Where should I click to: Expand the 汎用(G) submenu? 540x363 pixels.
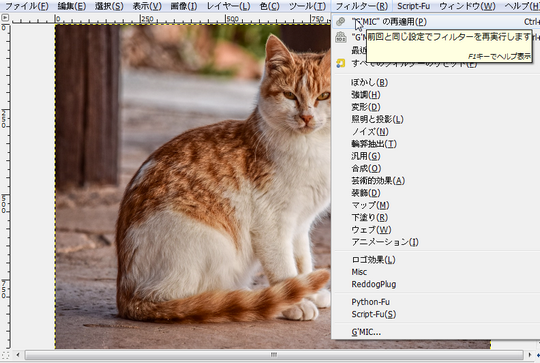click(436, 156)
